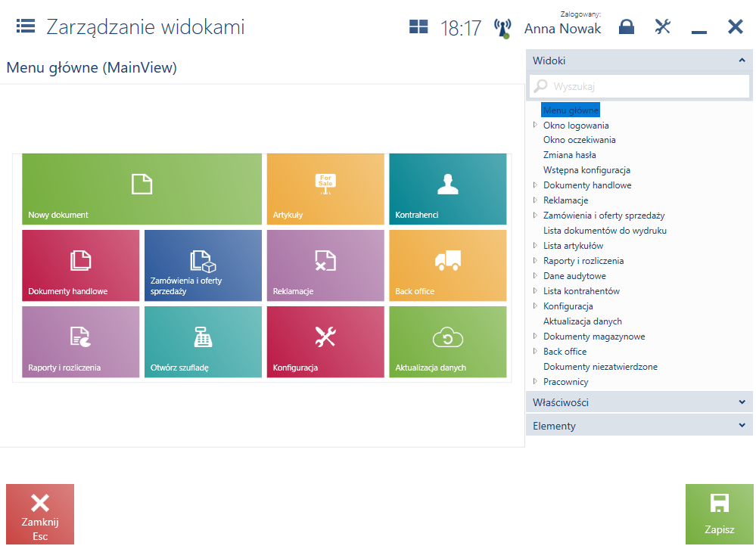Screen dimensions: 756x546
Task: Expand the Back office tree node arrow
Action: click(535, 352)
